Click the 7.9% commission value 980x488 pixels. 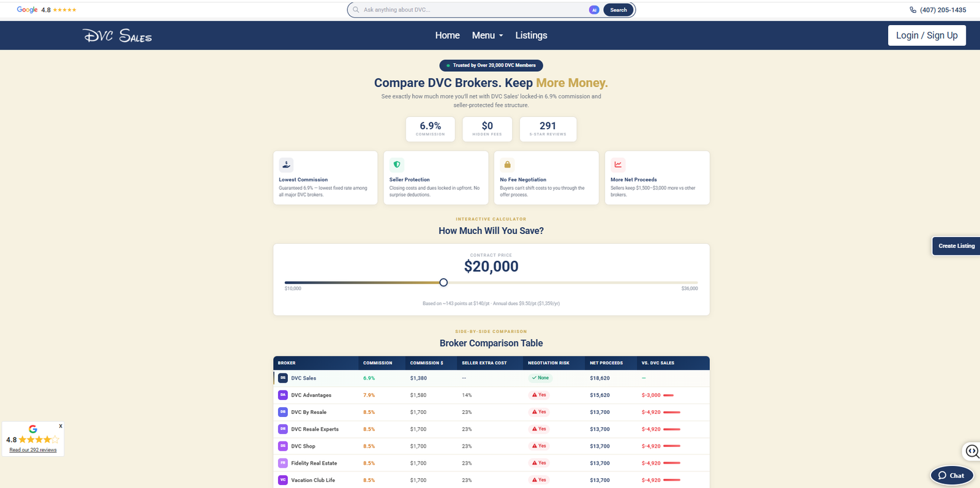pos(369,396)
